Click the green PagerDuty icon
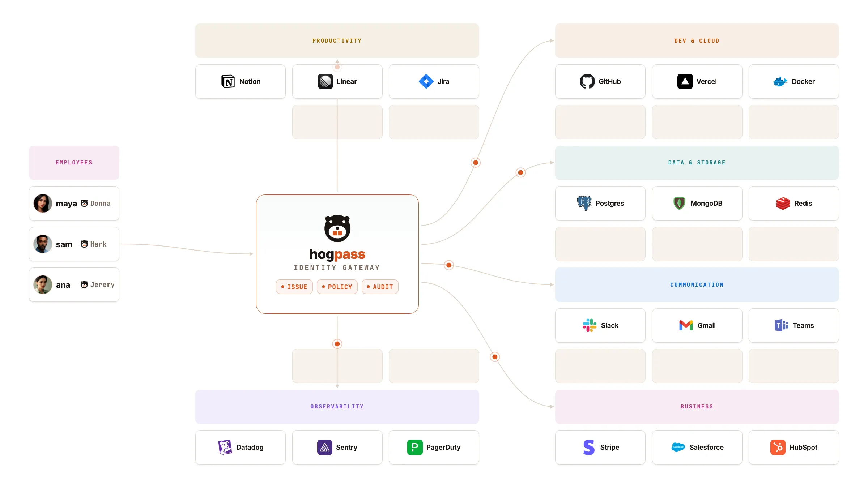The width and height of the screenshot is (868, 488). (415, 447)
